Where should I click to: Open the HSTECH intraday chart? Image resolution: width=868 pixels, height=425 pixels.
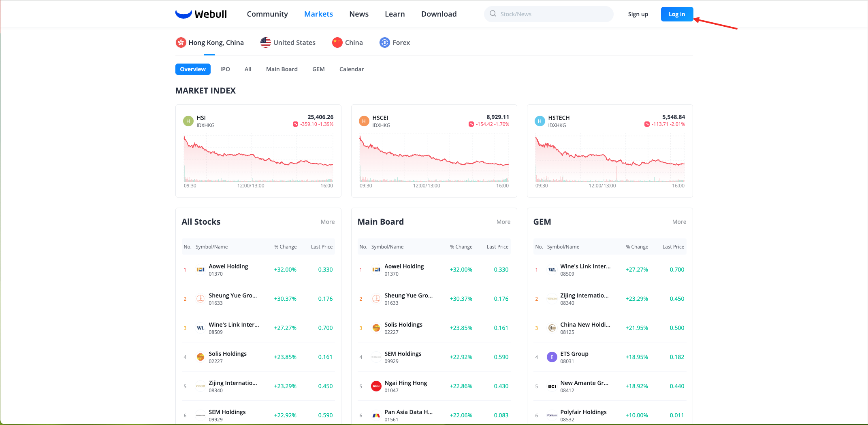coord(610,160)
